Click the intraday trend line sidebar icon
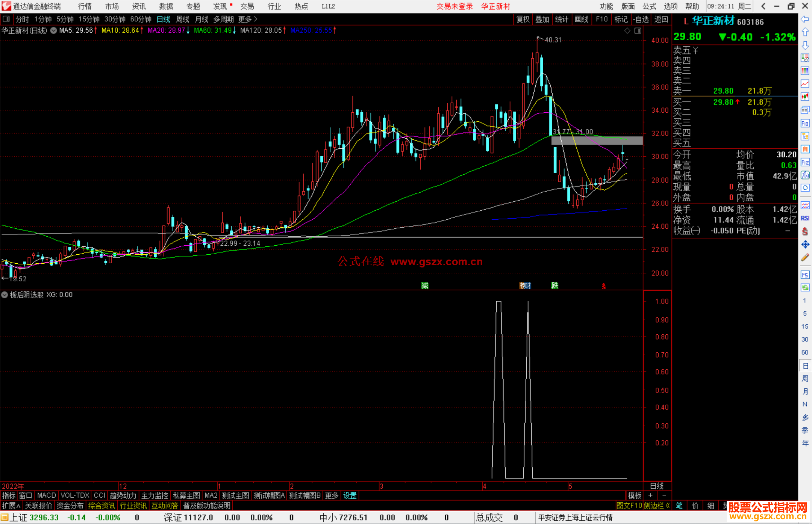 click(805, 84)
